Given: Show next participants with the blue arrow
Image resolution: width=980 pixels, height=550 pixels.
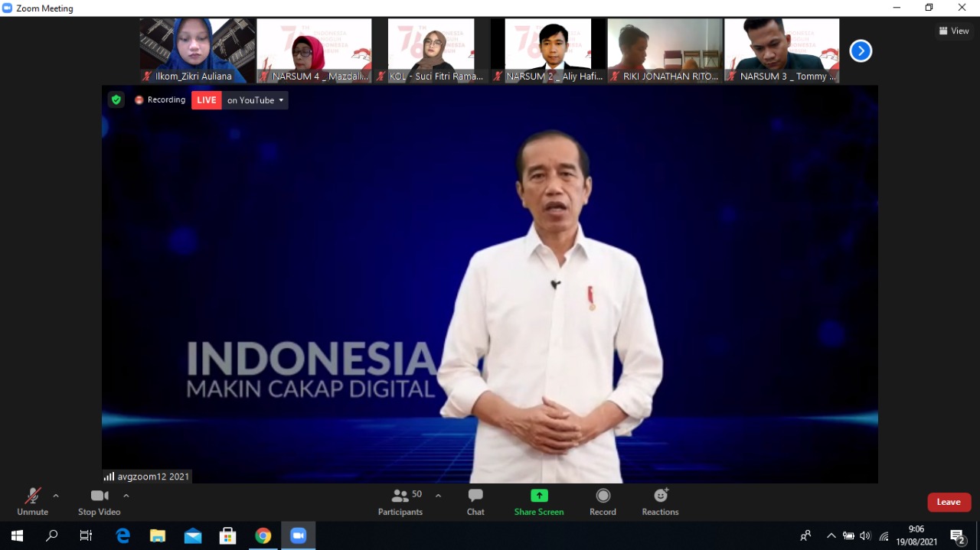Looking at the screenshot, I should (861, 51).
